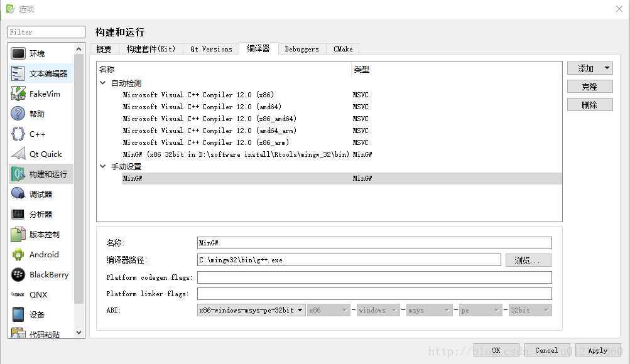The image size is (630, 364).
Task: Open the windows OS dropdown
Action: pos(378,310)
